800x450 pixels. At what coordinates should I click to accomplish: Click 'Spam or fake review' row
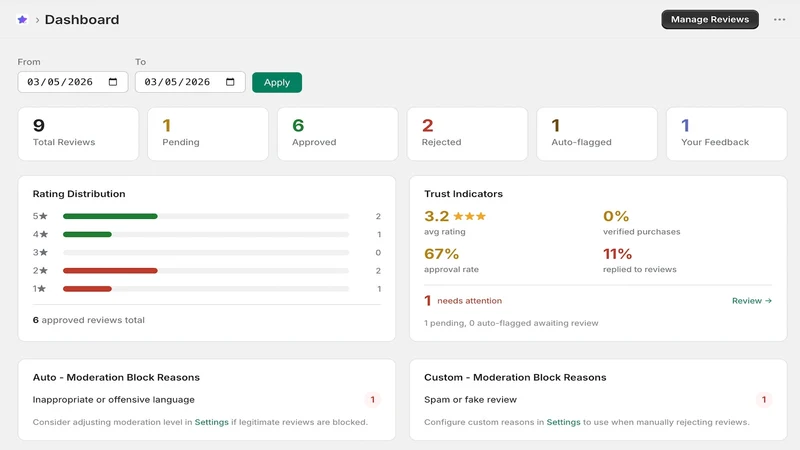click(598, 399)
